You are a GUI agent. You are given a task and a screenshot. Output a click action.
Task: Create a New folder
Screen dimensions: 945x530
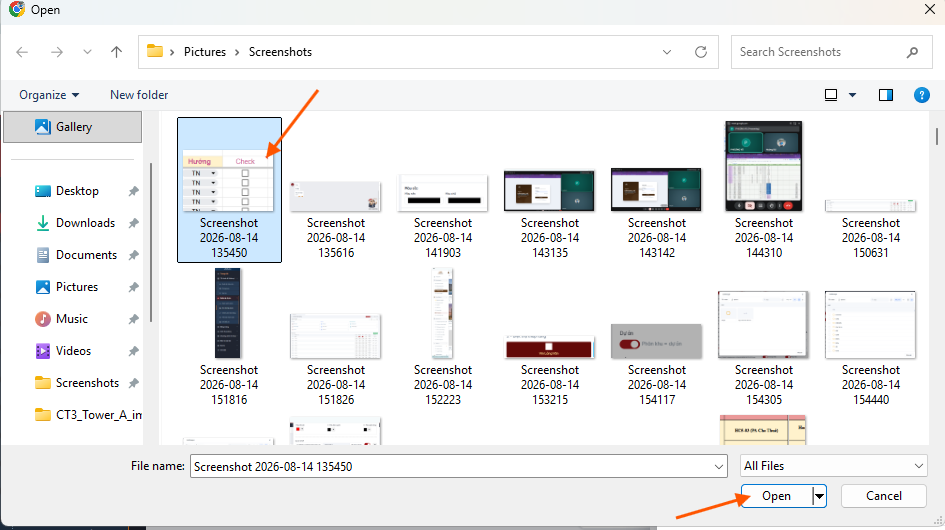click(139, 95)
